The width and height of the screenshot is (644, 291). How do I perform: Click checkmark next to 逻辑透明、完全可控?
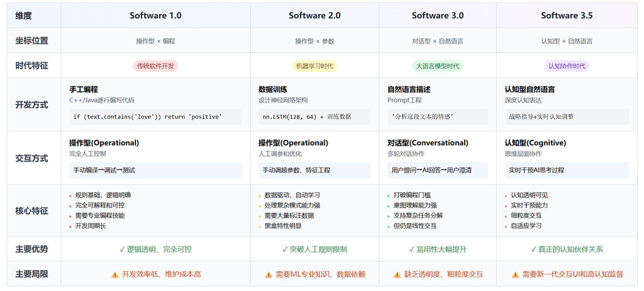(122, 249)
